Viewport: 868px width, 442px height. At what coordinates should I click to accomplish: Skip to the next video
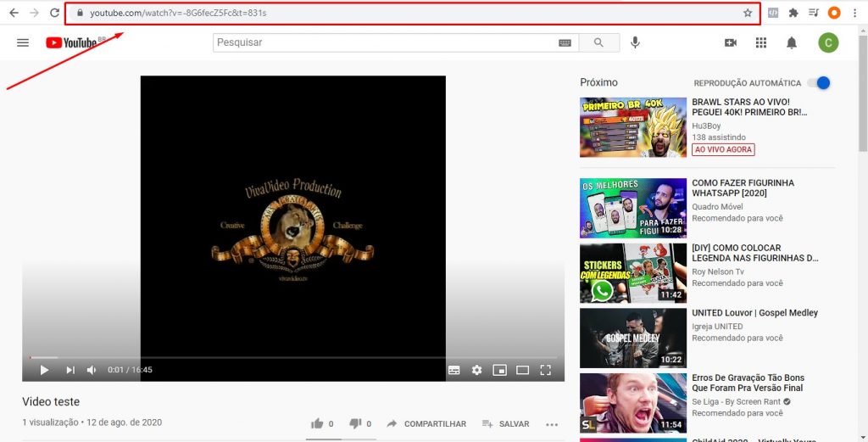click(70, 370)
